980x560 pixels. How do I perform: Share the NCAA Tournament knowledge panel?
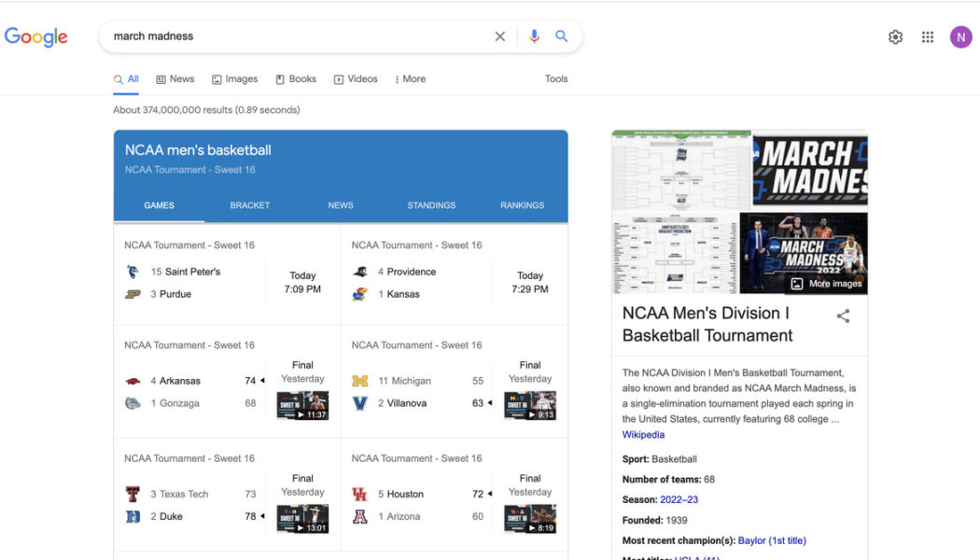point(843,316)
